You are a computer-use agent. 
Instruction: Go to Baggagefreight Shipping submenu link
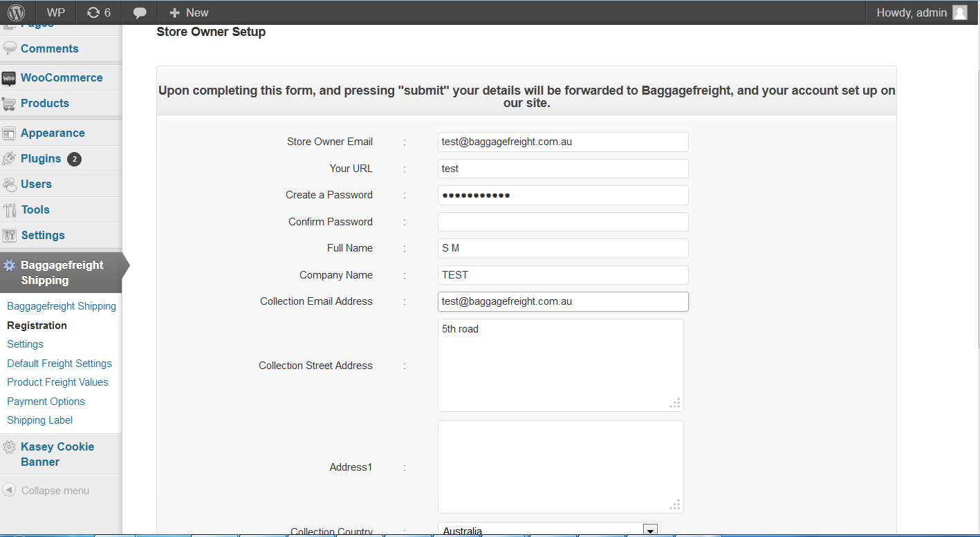click(x=62, y=306)
